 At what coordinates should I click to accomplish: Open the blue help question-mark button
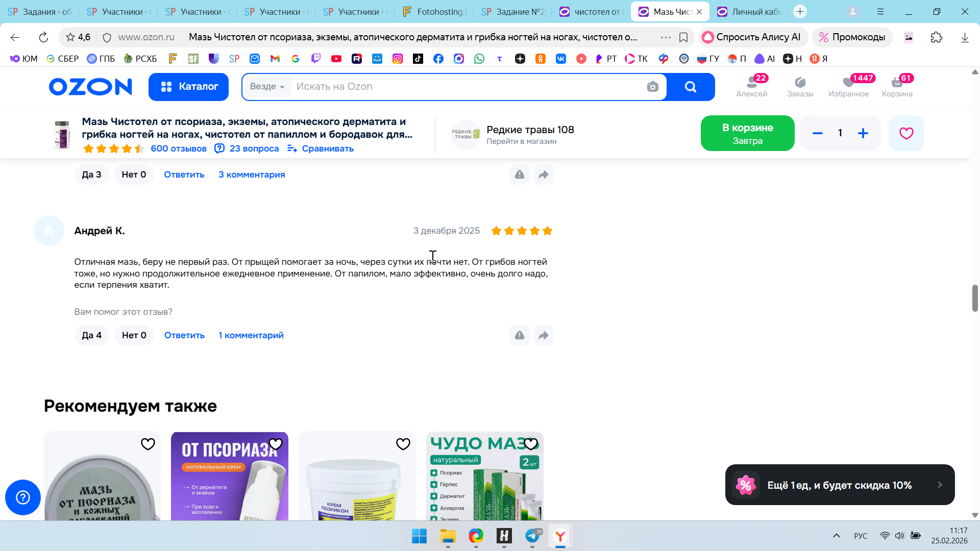click(23, 497)
